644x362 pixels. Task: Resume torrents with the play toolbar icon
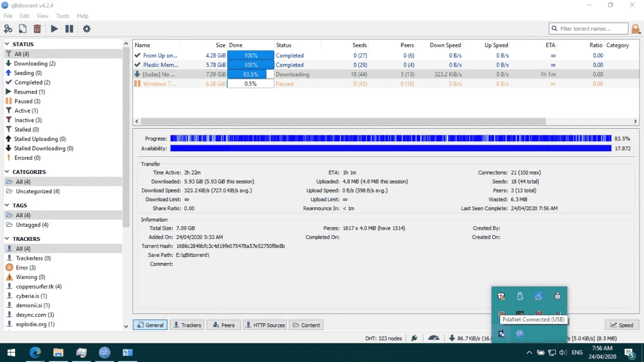[54, 29]
